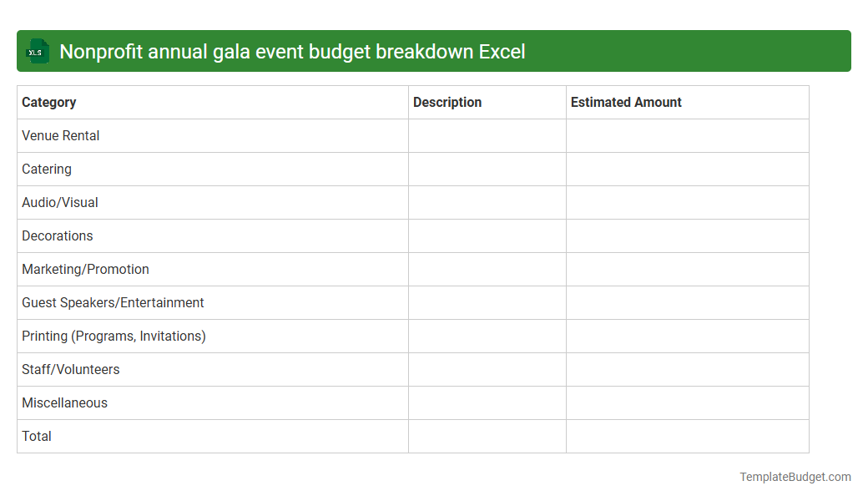Click the Miscellaneous row label

[64, 402]
